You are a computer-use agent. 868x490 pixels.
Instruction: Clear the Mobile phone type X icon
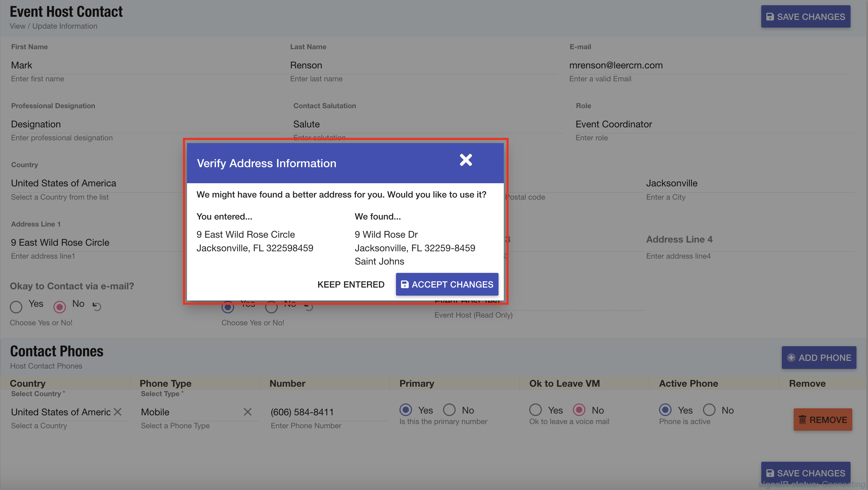coord(248,412)
